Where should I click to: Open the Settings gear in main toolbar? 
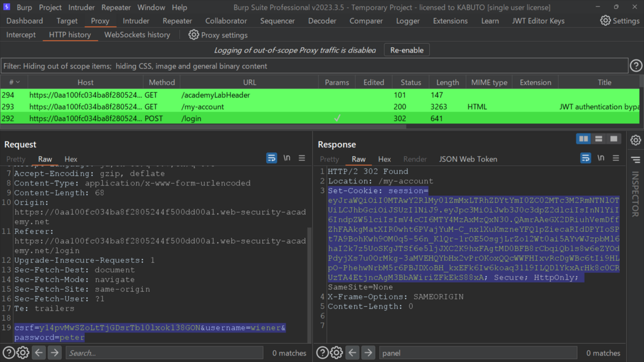pos(605,21)
